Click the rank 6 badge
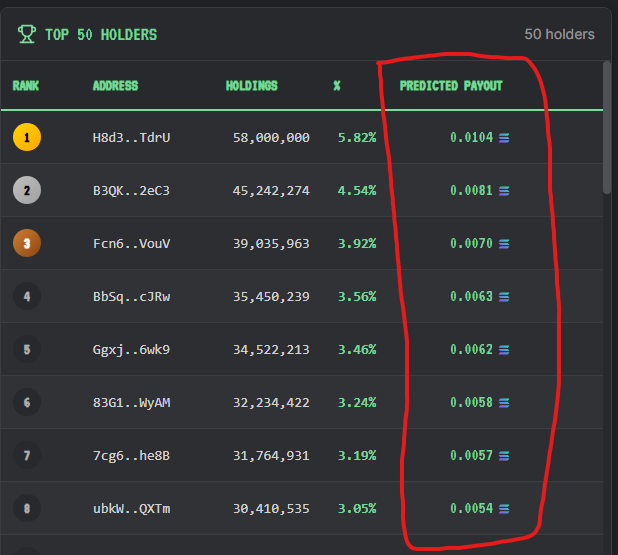The width and height of the screenshot is (618, 555). 27,402
